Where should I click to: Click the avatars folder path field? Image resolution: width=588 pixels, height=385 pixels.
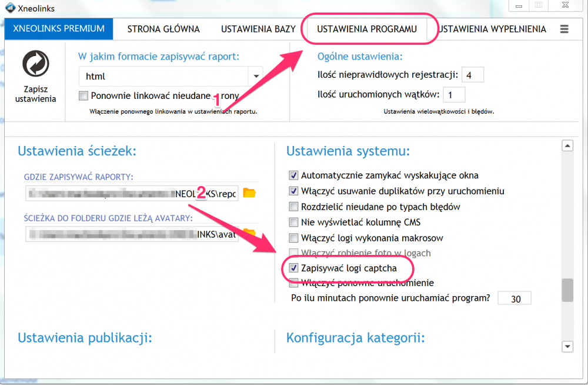(x=132, y=234)
